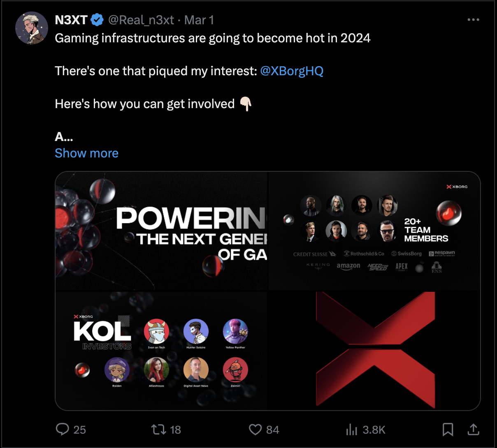Open the red X logo image
This screenshot has width=497, height=448.
(374, 351)
